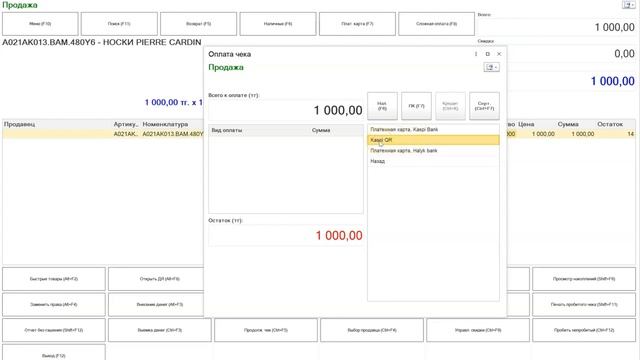Click the Отчет без гашения (Shift+F12) button
640x360 pixels.
54,330
